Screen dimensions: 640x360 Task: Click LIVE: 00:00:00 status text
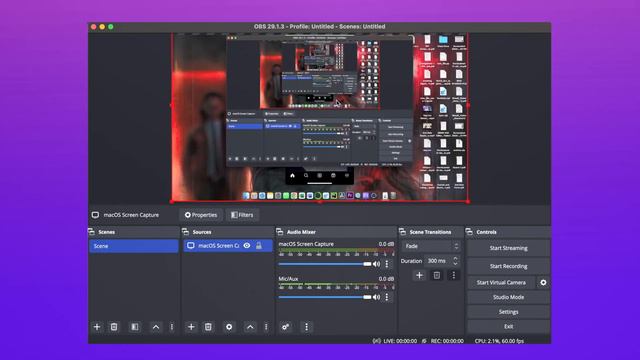pos(400,341)
